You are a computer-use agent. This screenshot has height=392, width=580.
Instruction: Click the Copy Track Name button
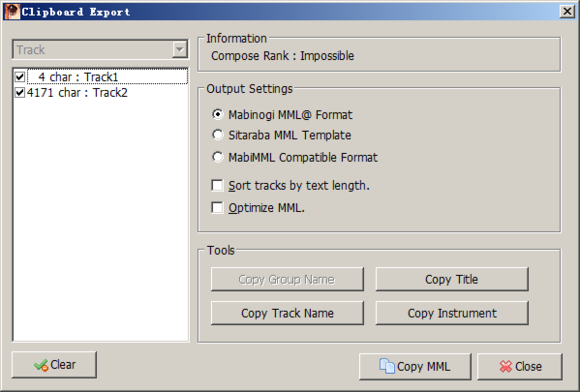(287, 313)
